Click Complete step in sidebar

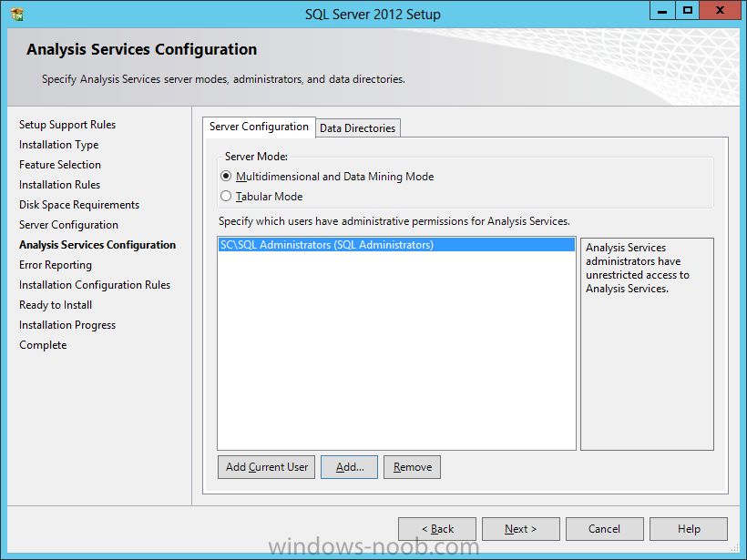(43, 345)
